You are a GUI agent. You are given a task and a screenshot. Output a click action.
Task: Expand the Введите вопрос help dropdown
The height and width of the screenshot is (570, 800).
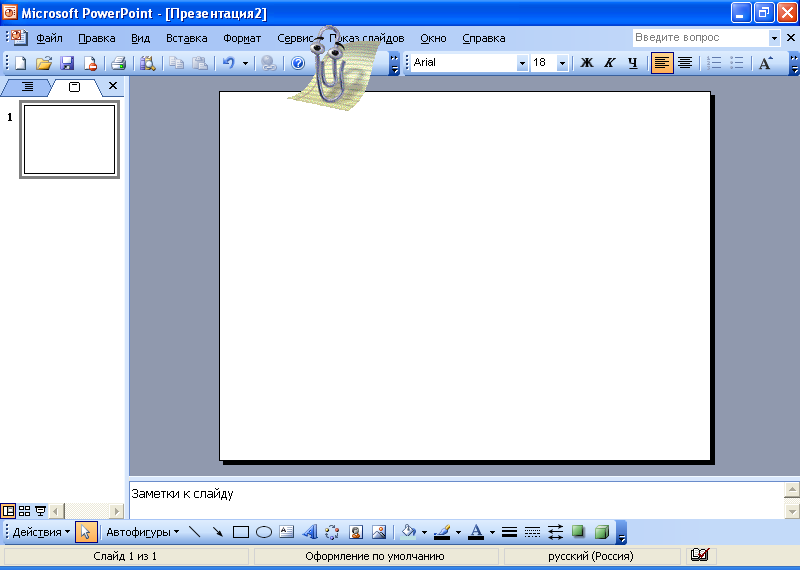pos(774,38)
